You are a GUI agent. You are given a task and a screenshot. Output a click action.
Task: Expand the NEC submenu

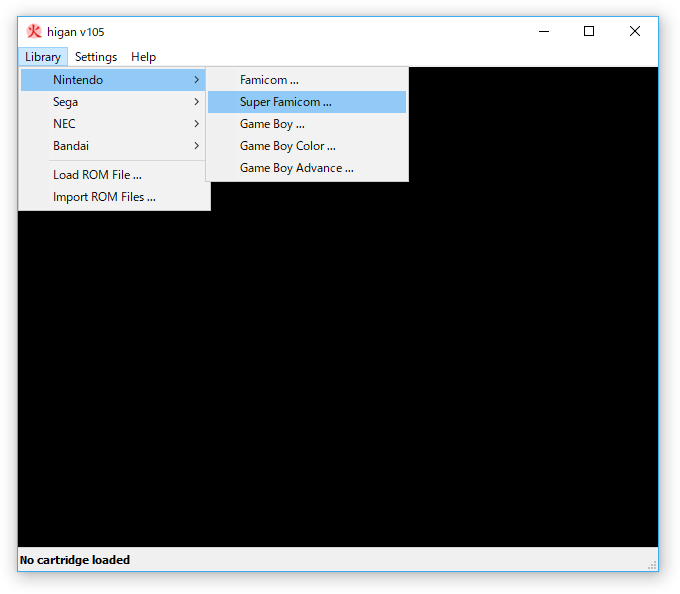coord(113,124)
